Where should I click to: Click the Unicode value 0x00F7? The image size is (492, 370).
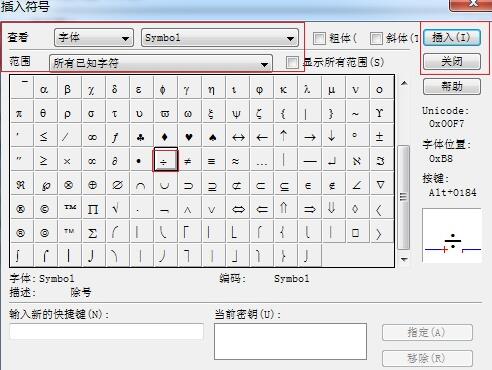pos(447,124)
